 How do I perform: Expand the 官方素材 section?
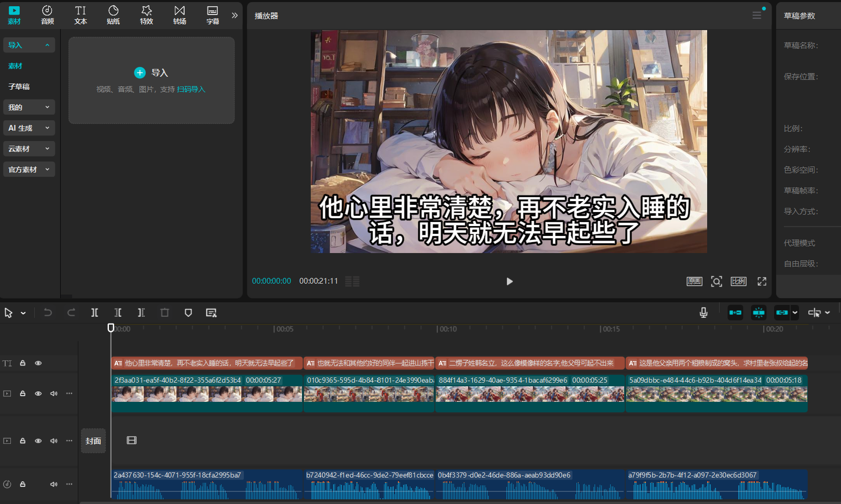tap(29, 170)
